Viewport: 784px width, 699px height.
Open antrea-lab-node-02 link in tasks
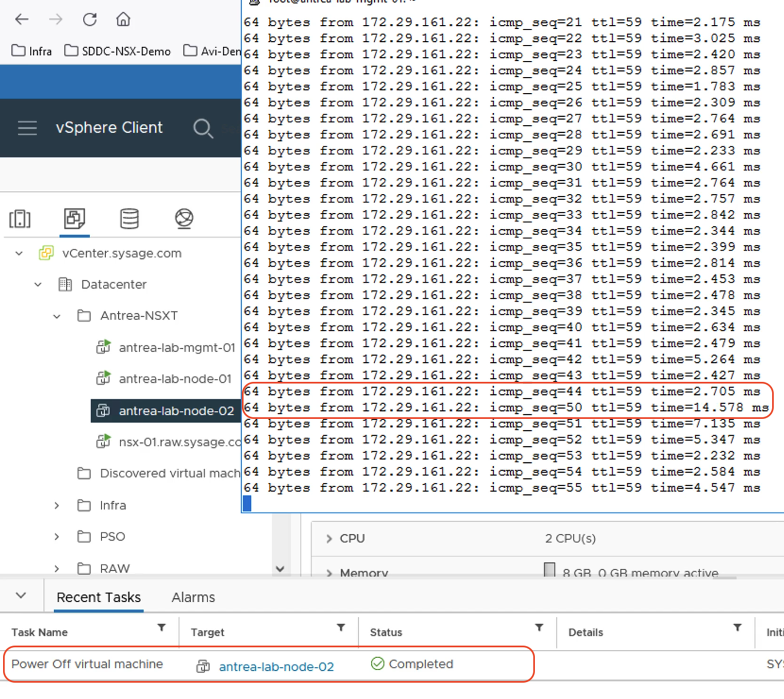coord(276,666)
